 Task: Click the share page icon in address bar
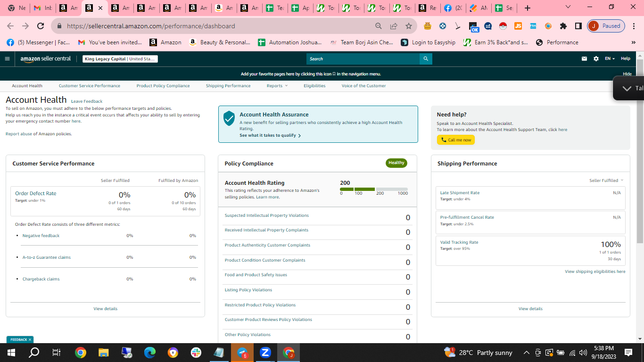click(394, 26)
